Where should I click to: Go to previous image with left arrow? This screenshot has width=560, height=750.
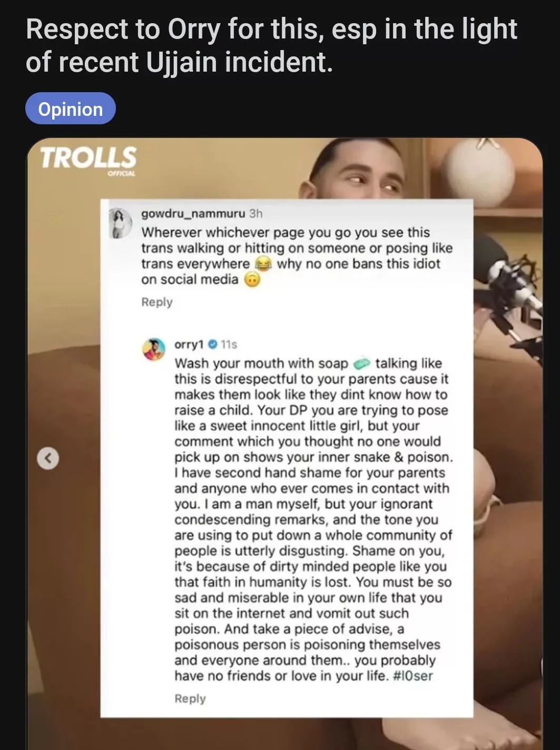click(x=48, y=458)
